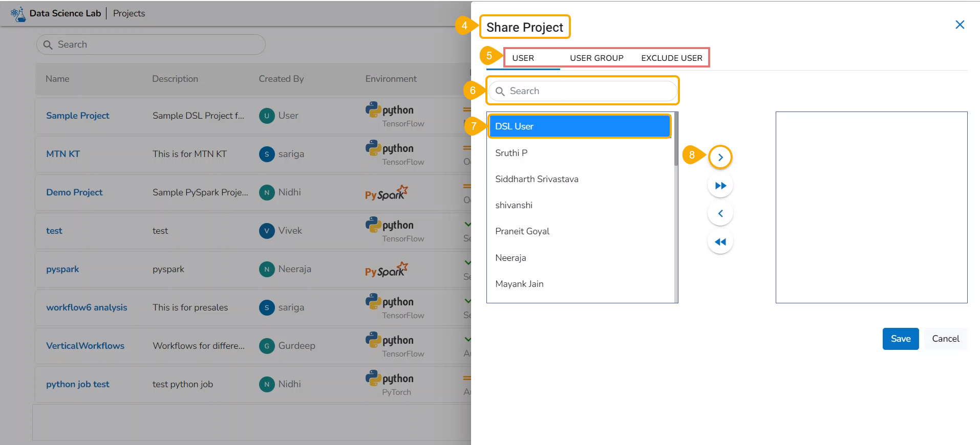This screenshot has height=445, width=980.
Task: Move all users right with double arrow
Action: [x=720, y=186]
